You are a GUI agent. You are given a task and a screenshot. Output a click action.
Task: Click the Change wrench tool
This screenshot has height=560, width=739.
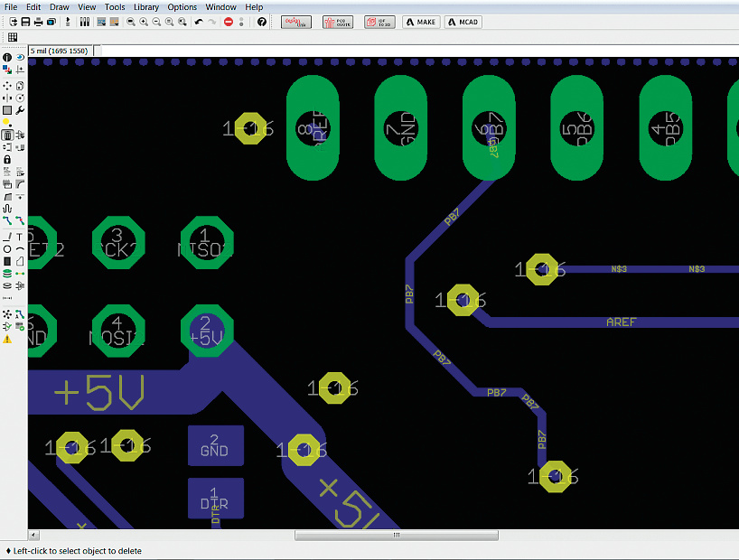click(x=20, y=110)
